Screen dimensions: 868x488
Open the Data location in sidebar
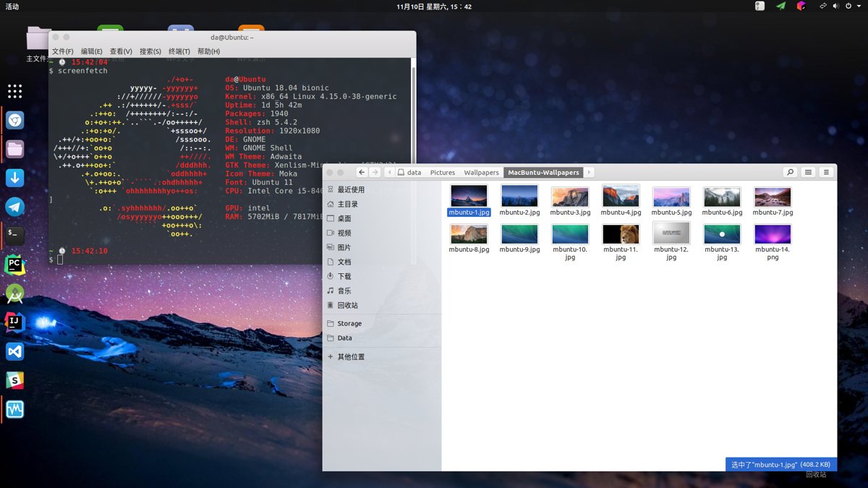click(382, 338)
